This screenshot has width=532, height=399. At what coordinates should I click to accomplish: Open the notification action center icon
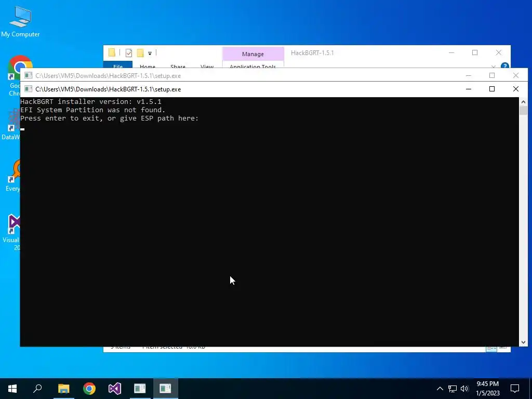(515, 389)
